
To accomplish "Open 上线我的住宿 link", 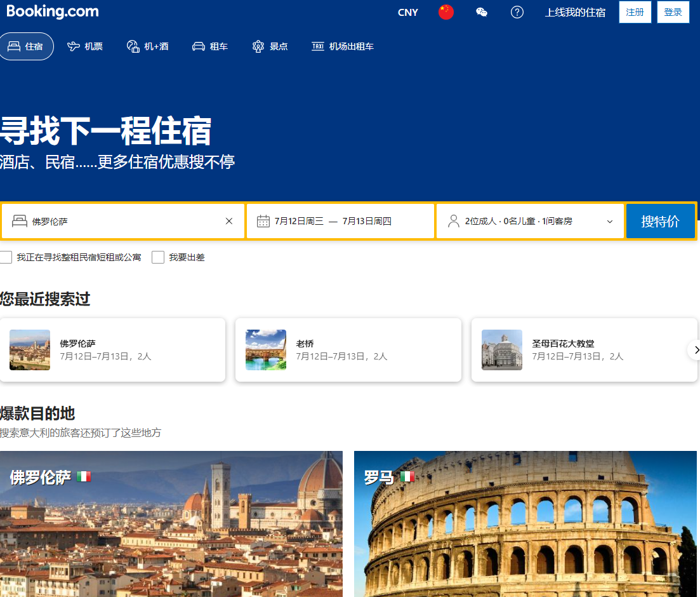I will (575, 13).
